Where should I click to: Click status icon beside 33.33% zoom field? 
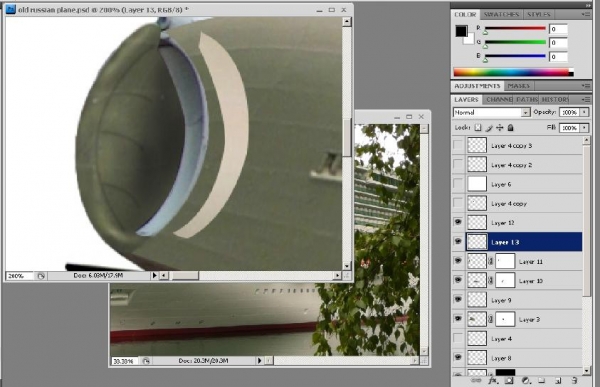pos(146,361)
